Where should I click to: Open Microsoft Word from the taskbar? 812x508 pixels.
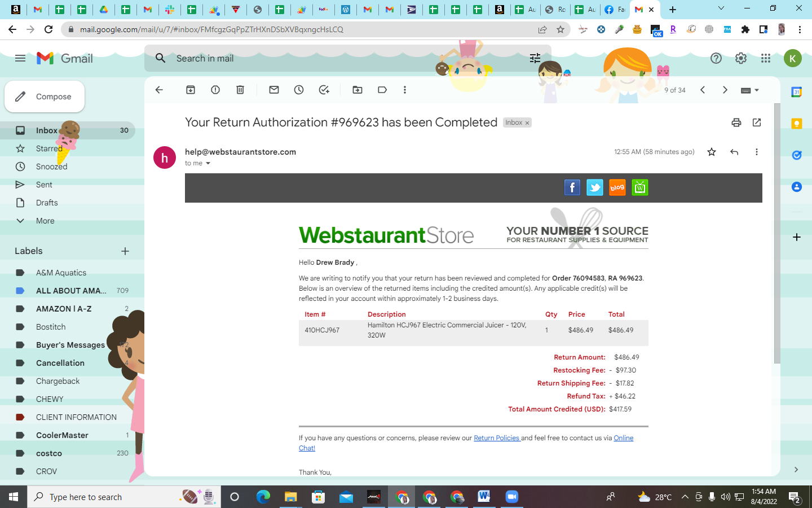point(484,497)
